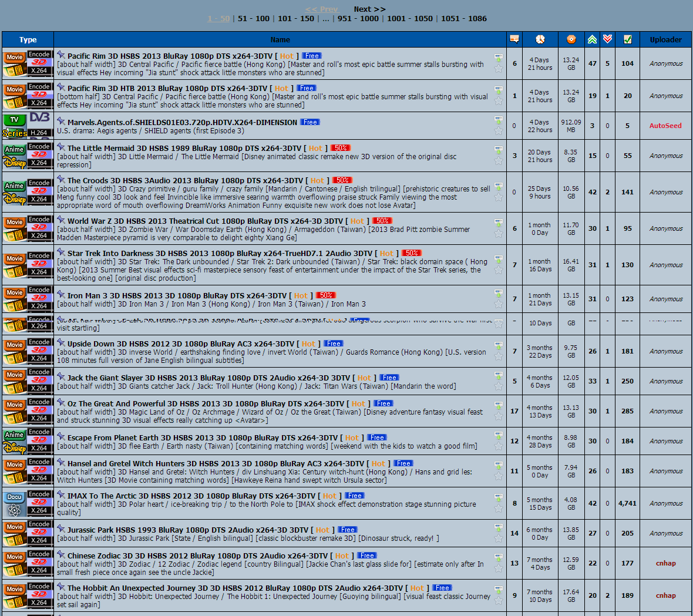
Task: Sort by the green seeders arrow header icon
Action: pyautogui.click(x=592, y=39)
